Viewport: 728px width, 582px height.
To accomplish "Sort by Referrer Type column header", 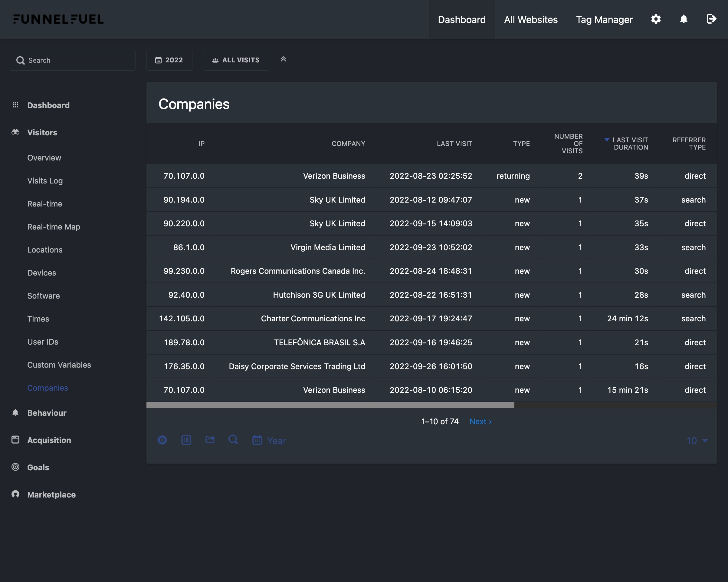I will (689, 144).
